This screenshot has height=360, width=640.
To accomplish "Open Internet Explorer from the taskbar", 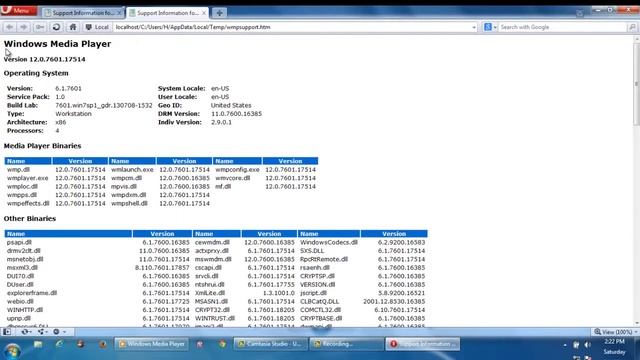I will pyautogui.click(x=60, y=344).
